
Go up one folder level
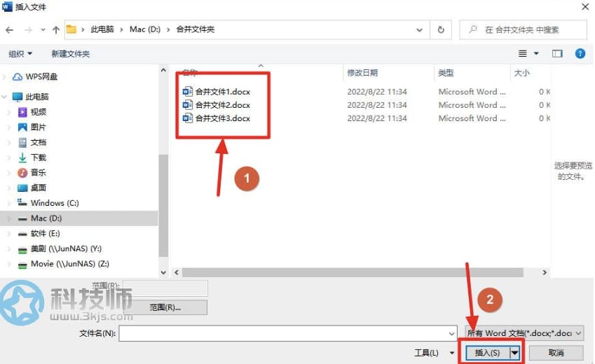56,29
